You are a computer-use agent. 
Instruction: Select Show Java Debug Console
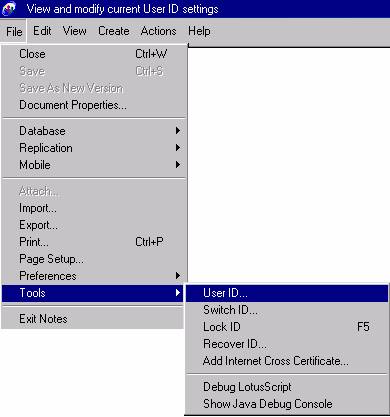pos(287,404)
